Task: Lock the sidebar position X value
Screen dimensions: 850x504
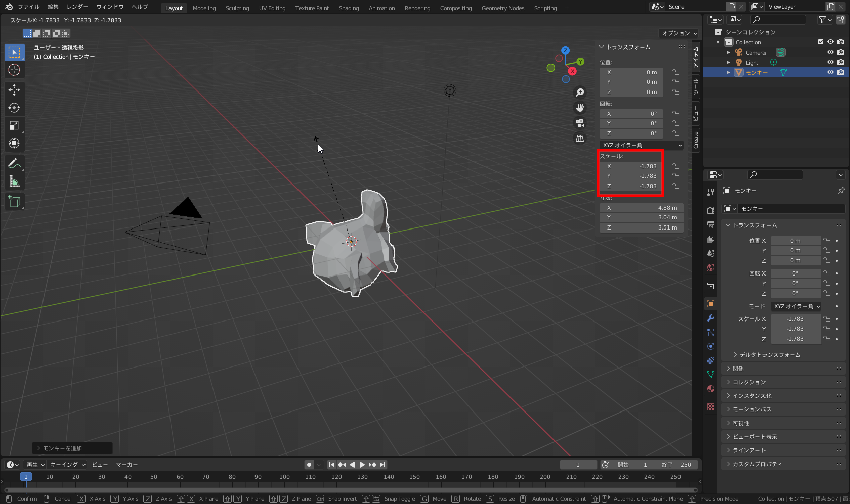Action: click(x=676, y=72)
